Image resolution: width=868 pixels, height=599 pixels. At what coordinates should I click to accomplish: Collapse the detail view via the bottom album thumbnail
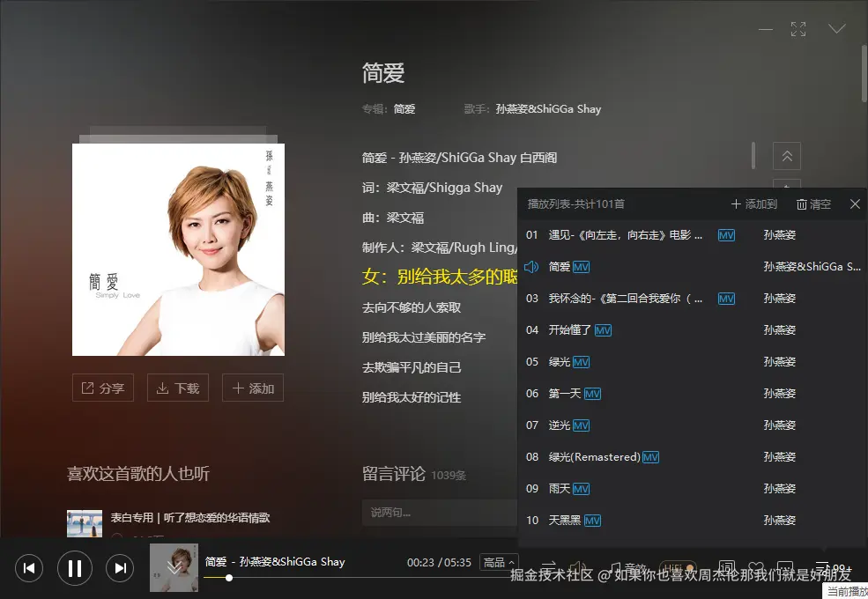pos(174,568)
